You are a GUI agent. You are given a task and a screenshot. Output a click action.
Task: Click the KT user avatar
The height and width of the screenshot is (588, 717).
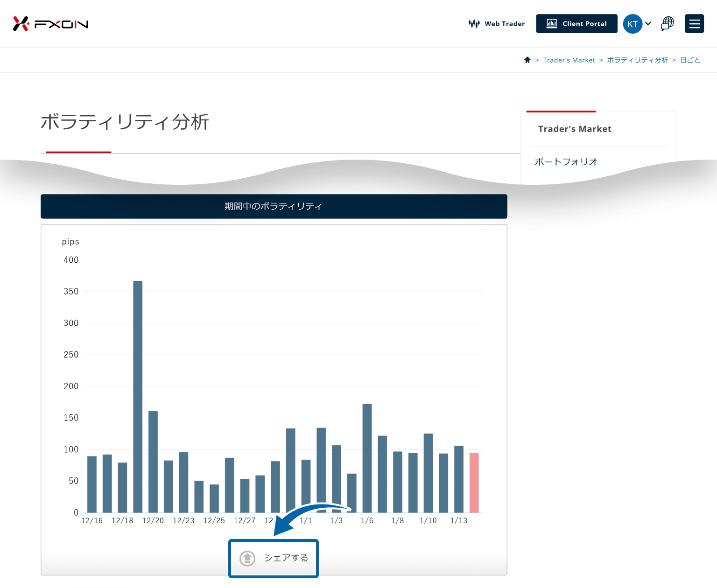(x=633, y=24)
